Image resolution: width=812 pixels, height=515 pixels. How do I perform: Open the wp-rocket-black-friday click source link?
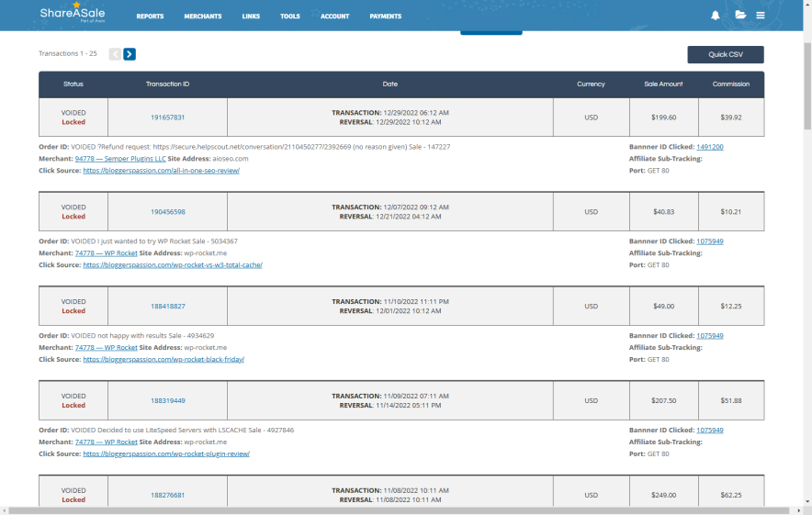pos(164,360)
